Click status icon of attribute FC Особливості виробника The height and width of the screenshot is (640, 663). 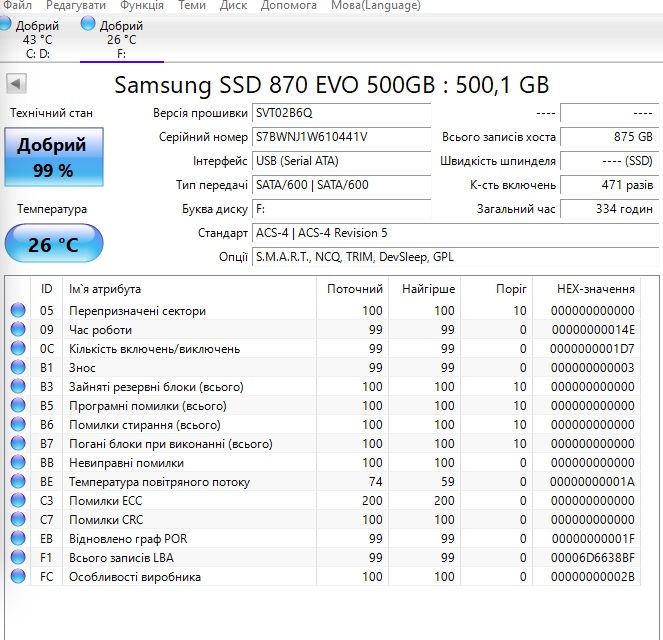pyautogui.click(x=18, y=577)
